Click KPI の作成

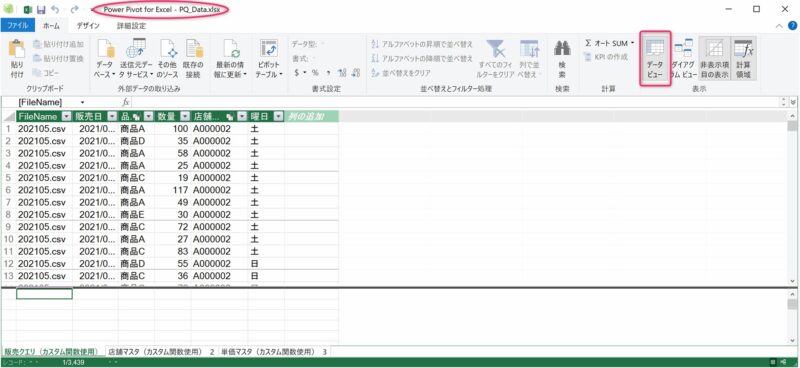(606, 56)
